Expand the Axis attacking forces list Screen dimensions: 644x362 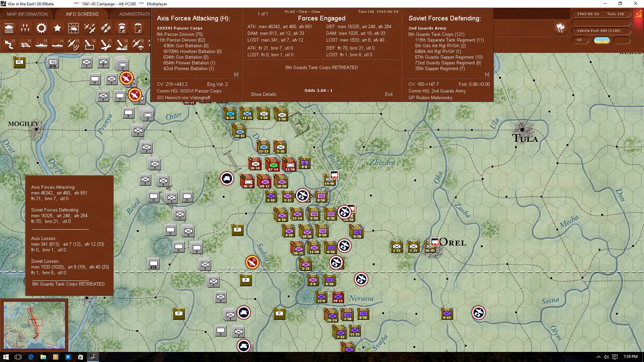236,74
